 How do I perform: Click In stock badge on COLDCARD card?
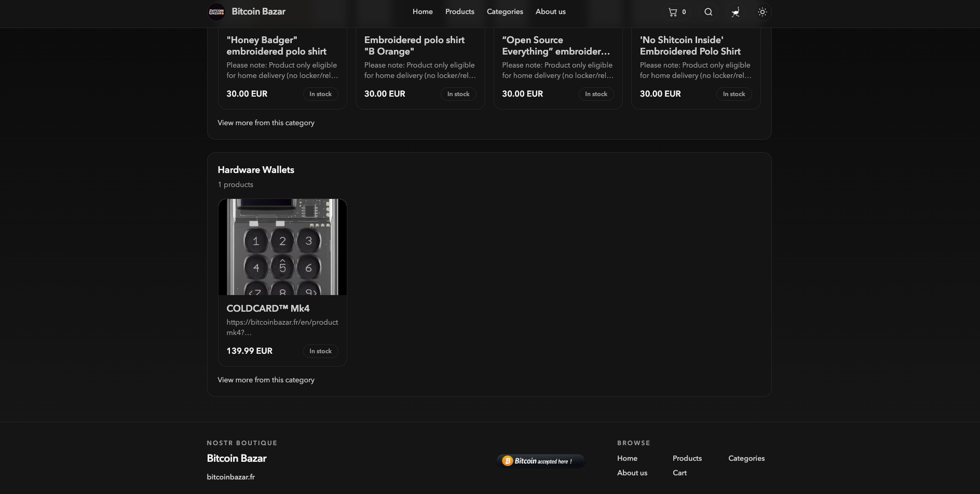320,351
